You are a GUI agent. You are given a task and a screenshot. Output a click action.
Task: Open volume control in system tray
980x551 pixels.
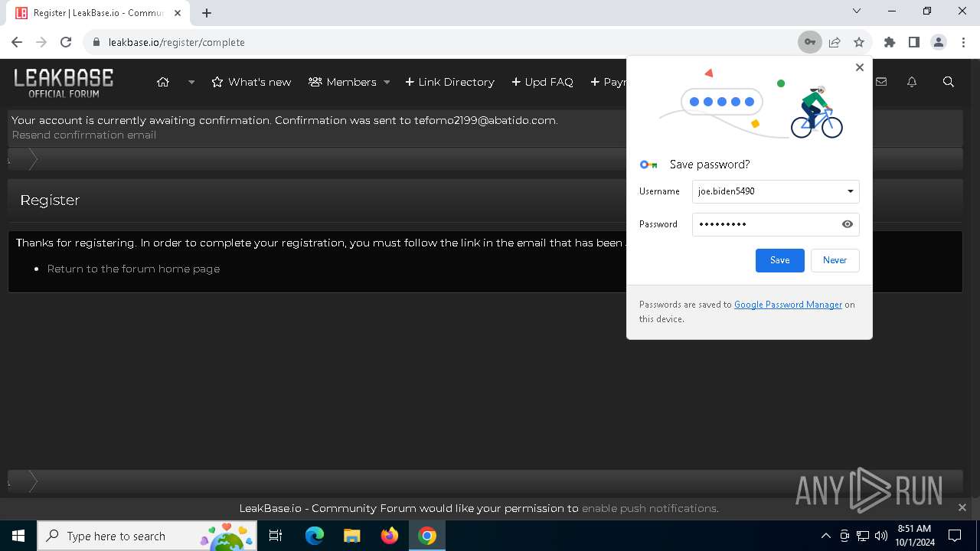pos(881,536)
